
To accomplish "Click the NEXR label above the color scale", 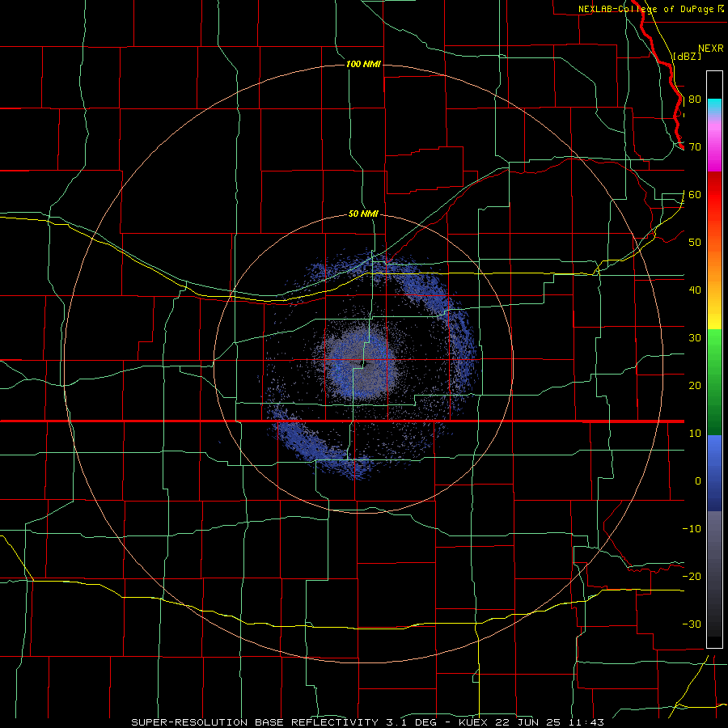I will coord(710,48).
